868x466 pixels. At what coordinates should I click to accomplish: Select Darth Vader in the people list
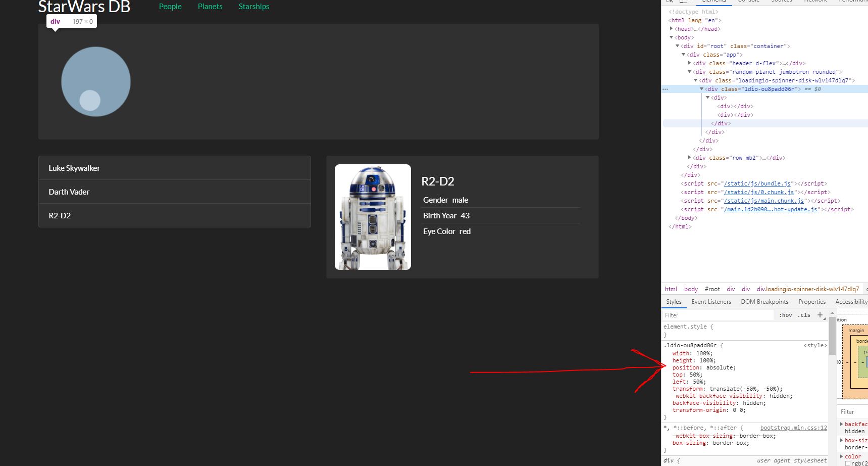pos(175,192)
